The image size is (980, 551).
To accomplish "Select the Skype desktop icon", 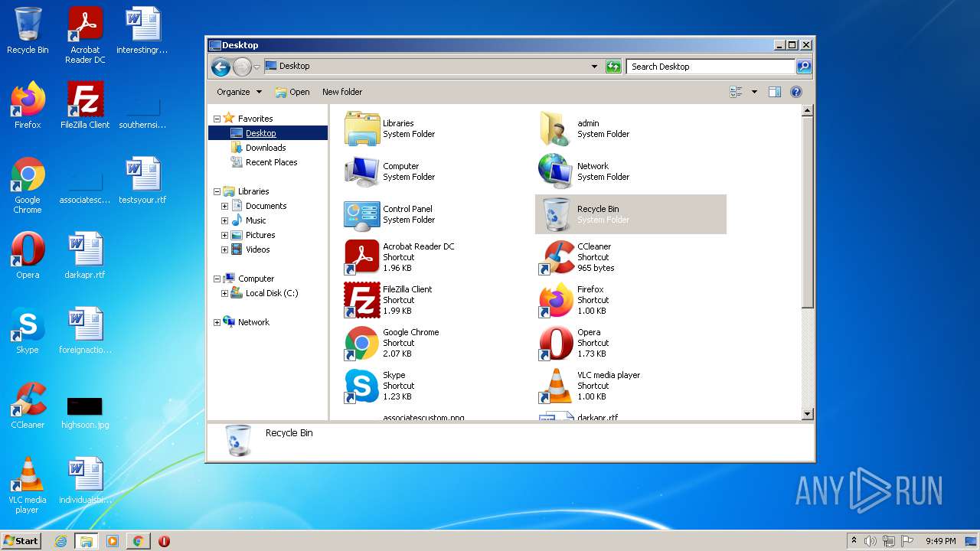I will 28,324.
